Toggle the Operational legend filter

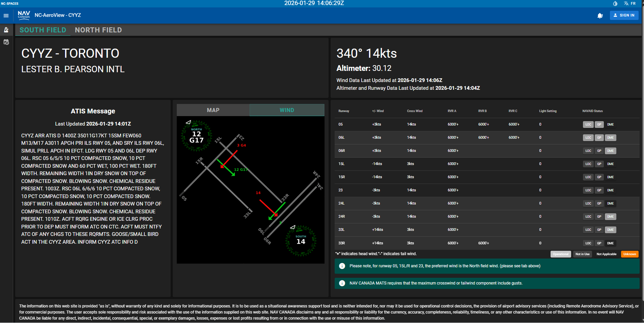click(560, 254)
